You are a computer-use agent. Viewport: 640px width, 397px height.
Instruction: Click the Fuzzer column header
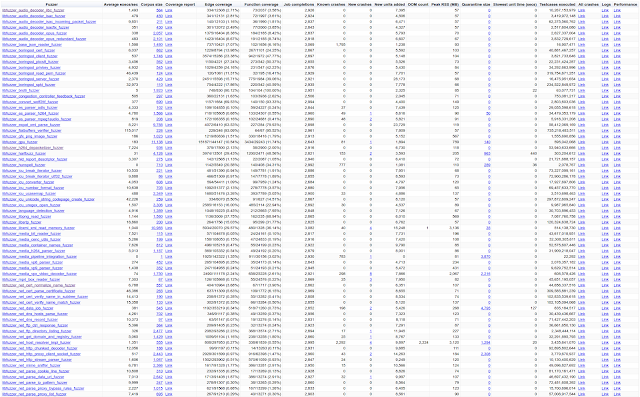[x=51, y=4]
